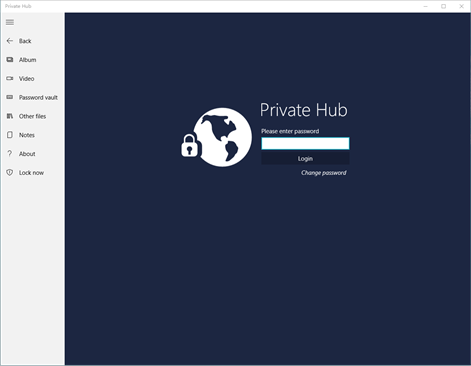The image size is (471, 366).
Task: Click the Change password link
Action: point(324,173)
